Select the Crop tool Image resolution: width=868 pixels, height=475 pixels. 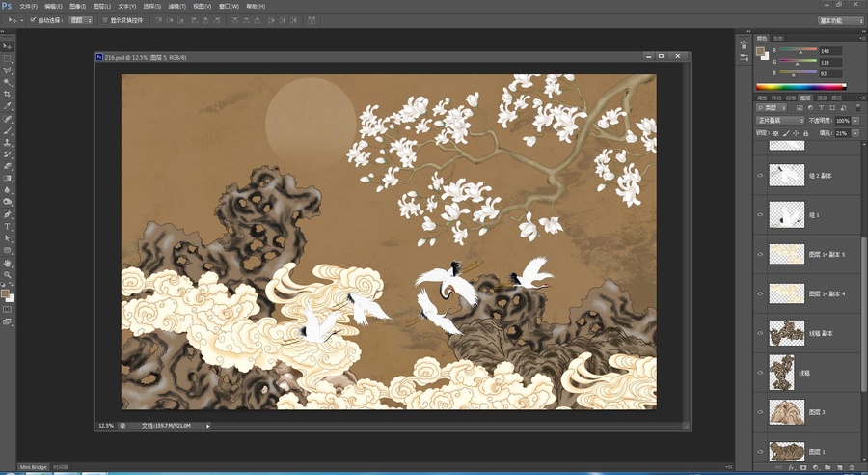[7, 95]
